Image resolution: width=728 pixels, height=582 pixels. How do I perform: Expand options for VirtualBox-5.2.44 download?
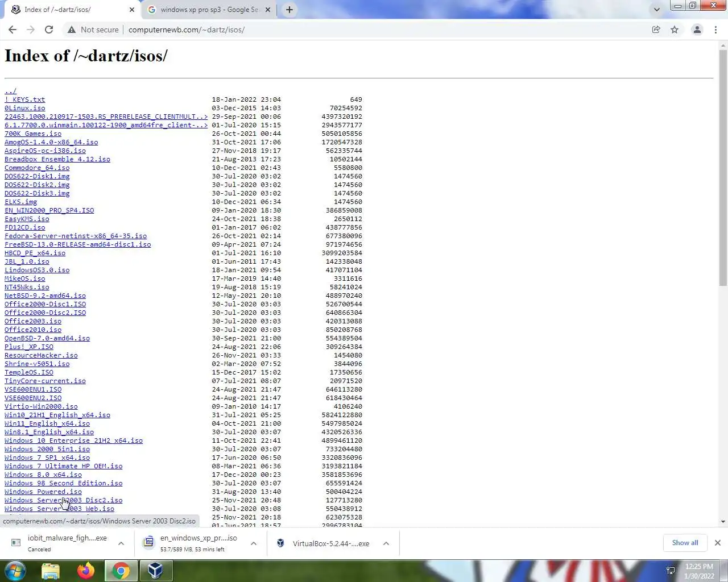click(x=386, y=543)
